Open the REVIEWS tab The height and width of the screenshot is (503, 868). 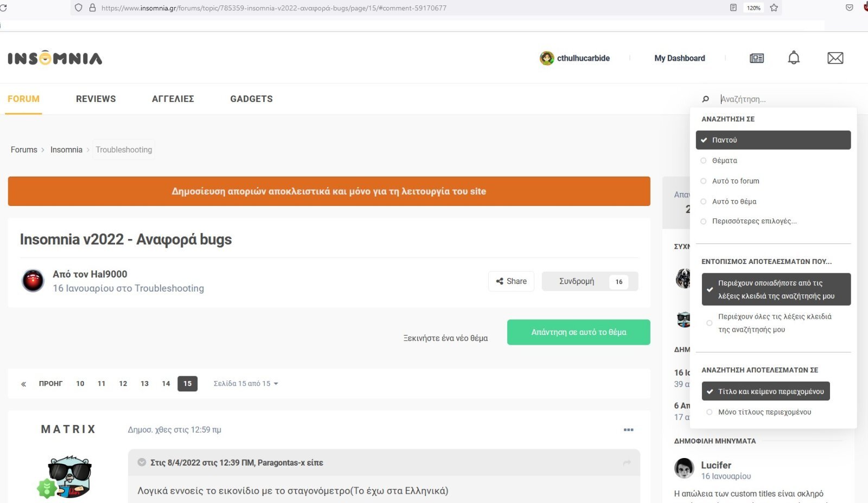click(x=96, y=99)
